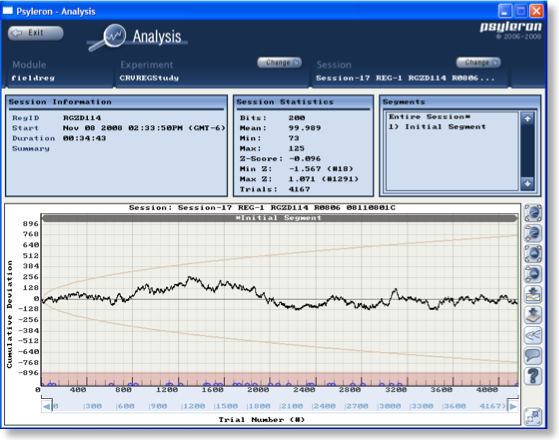
Task: Click Change button for Experiment
Action: 280,62
